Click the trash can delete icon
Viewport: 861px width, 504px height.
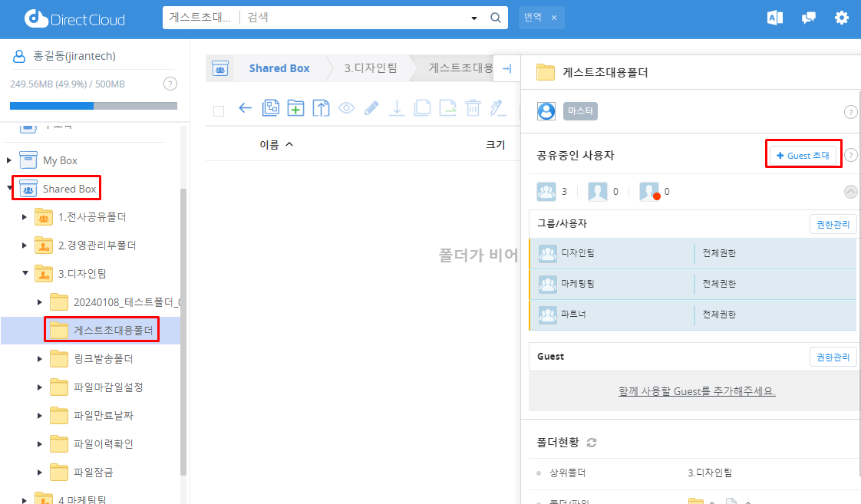click(x=473, y=108)
